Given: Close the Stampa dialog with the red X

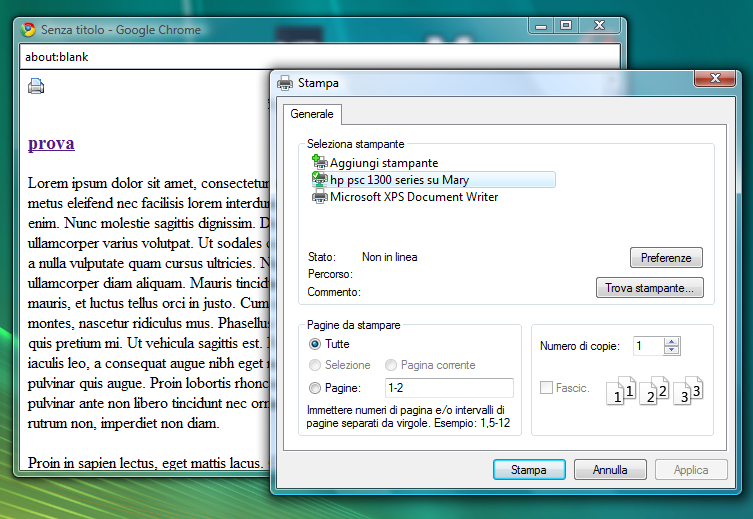Looking at the screenshot, I should coord(715,78).
